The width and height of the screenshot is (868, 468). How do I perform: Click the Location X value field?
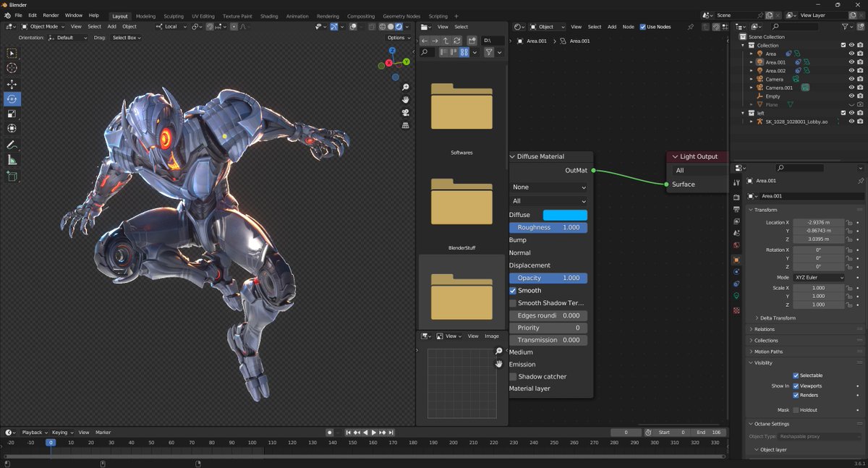pos(819,223)
